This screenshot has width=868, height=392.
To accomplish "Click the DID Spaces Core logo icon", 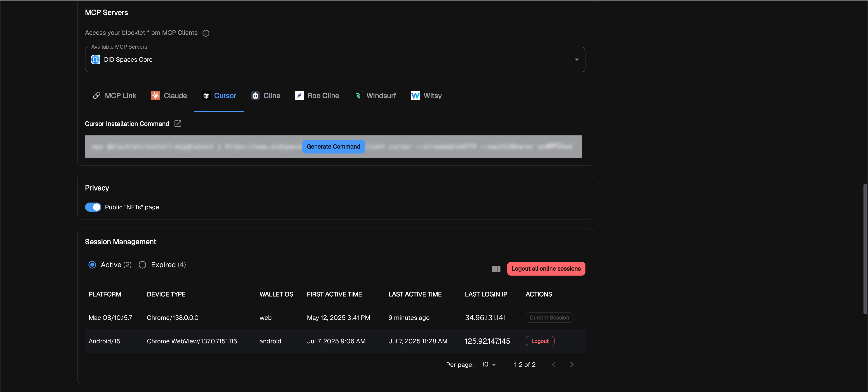I will point(96,60).
